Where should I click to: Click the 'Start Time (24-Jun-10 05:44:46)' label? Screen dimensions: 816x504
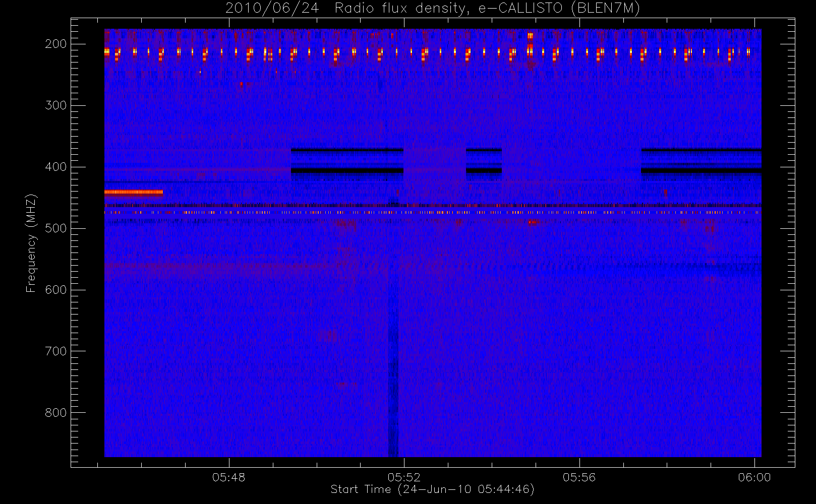(x=432, y=489)
